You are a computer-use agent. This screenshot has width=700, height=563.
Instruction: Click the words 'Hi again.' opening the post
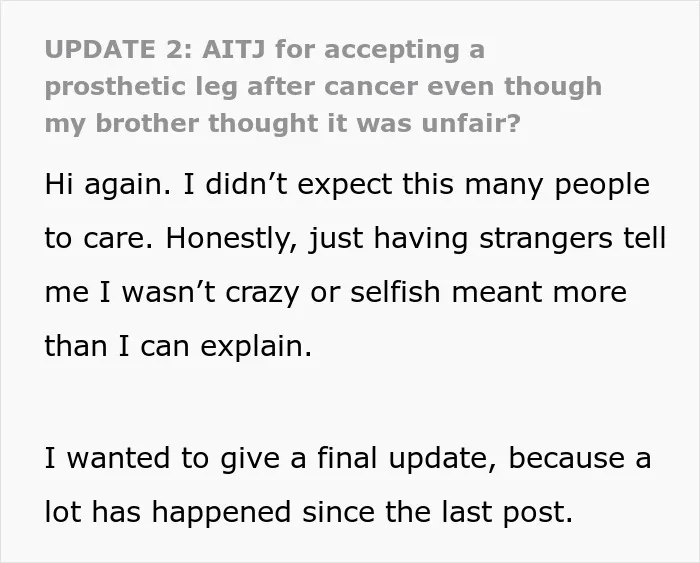(x=108, y=184)
